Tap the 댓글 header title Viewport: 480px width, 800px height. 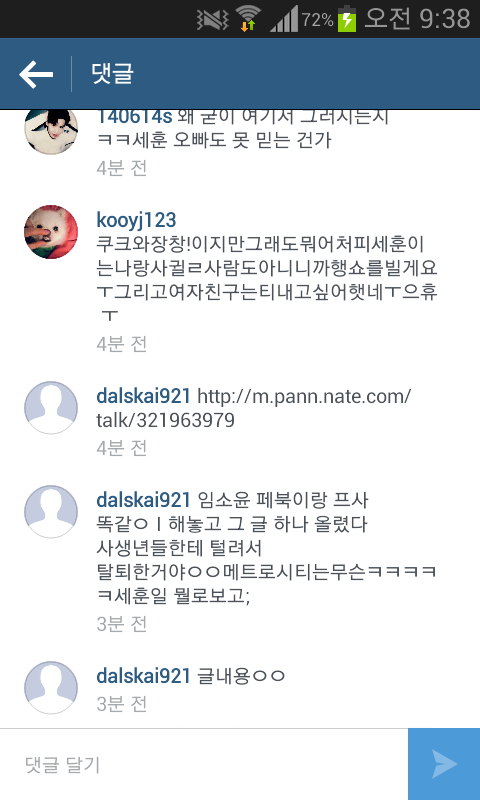(x=112, y=73)
